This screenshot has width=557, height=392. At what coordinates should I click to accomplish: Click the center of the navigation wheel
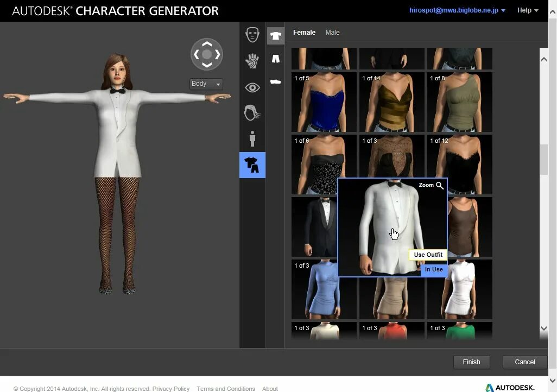coord(207,54)
